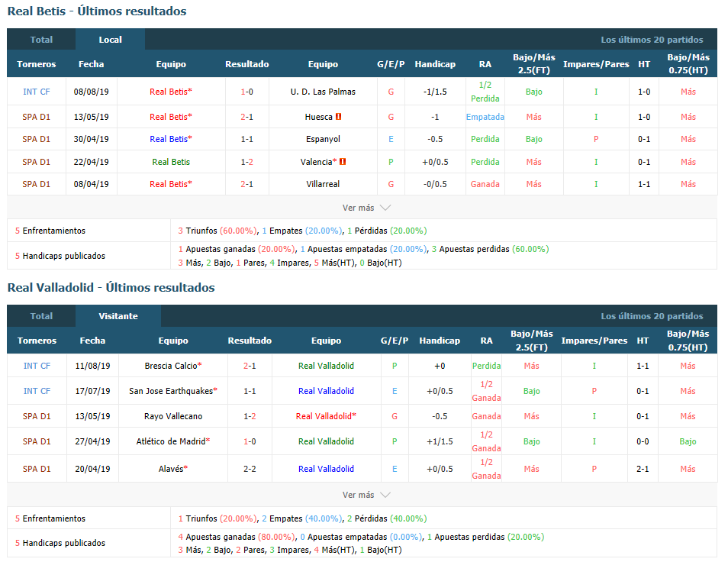
Task: Select the Local tab for Real Betis
Action: coord(110,40)
